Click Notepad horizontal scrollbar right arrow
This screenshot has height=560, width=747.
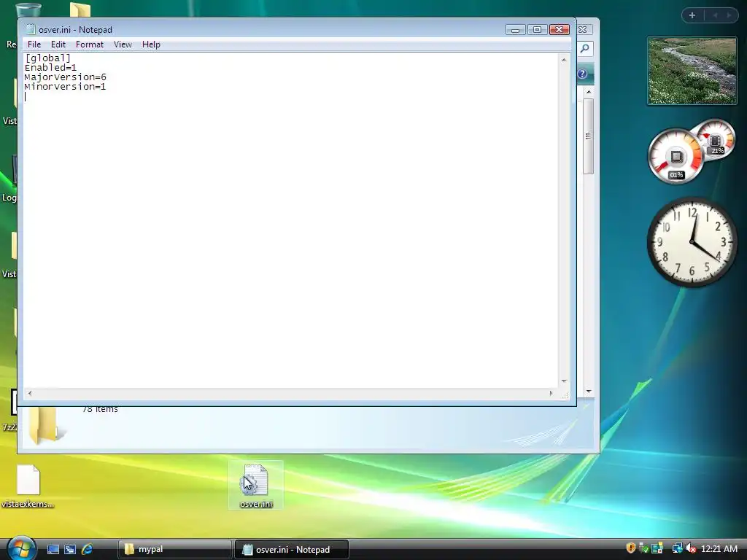coord(551,393)
